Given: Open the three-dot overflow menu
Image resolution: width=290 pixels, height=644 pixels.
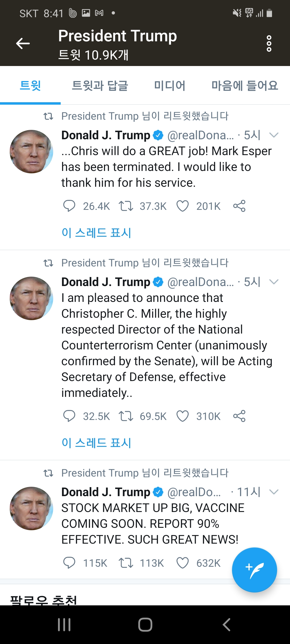Looking at the screenshot, I should [x=269, y=43].
